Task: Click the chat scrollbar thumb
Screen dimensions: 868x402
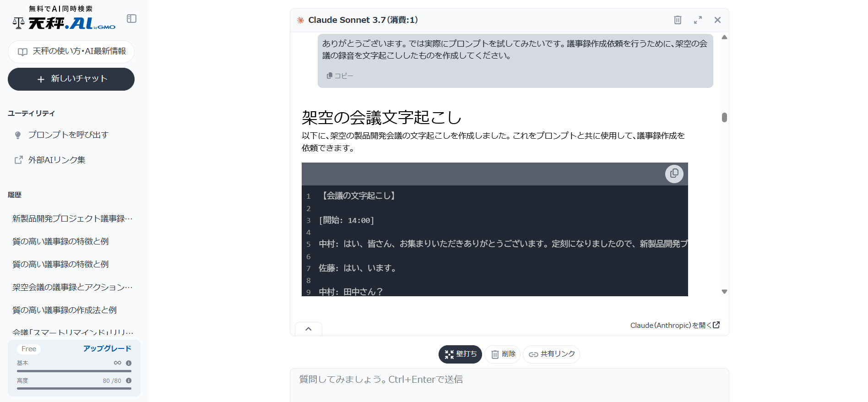Action: 724,118
